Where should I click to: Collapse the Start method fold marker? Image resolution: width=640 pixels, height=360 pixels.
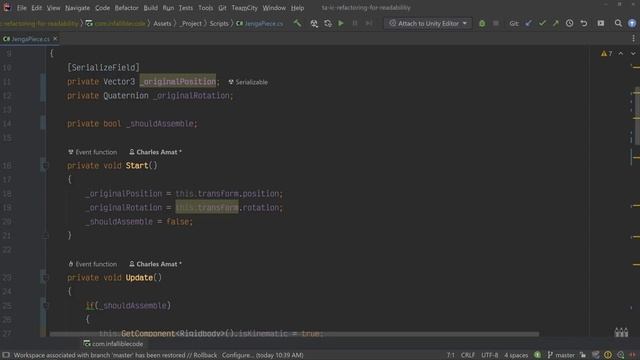(45, 166)
